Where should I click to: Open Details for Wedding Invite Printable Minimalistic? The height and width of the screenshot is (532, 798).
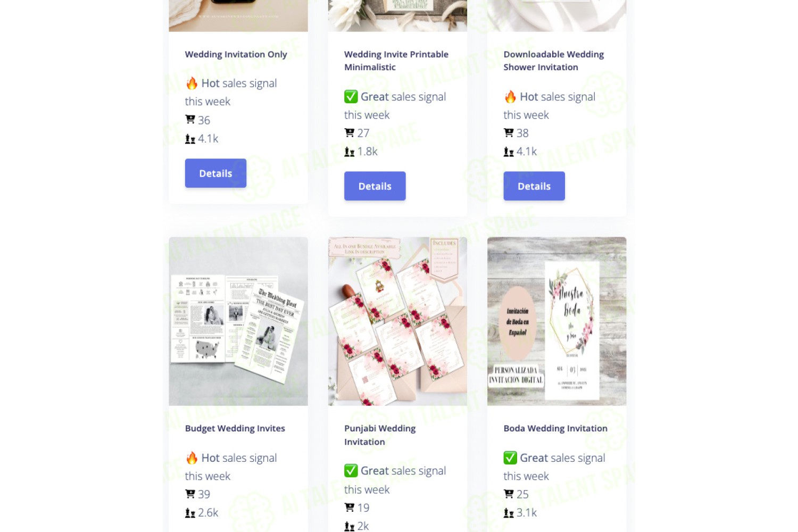pos(375,186)
